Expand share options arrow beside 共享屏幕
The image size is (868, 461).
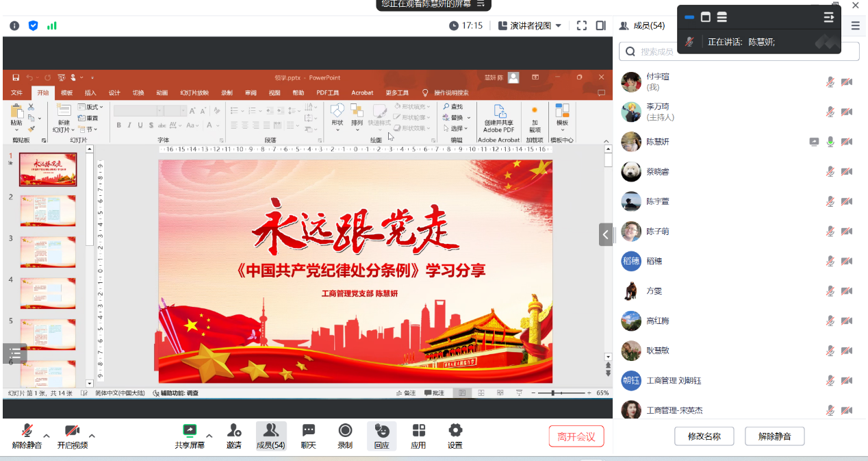click(209, 435)
